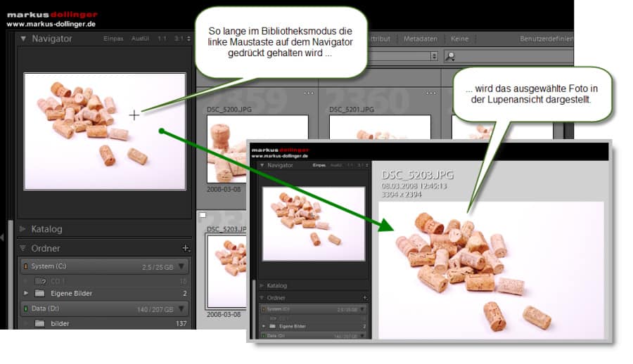Click the left panel hide arrow on window edge
Screen dimensions: 633x364
coord(3,238)
